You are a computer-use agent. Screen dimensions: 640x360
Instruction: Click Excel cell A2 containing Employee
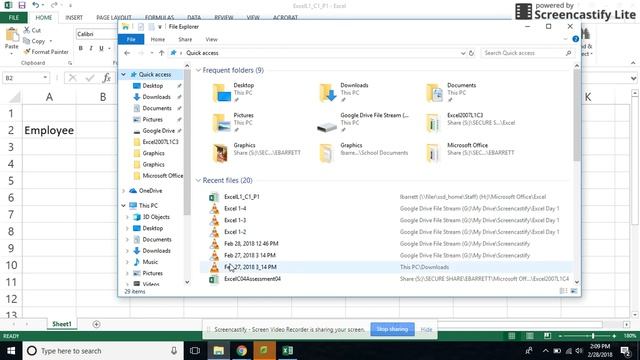click(x=49, y=131)
